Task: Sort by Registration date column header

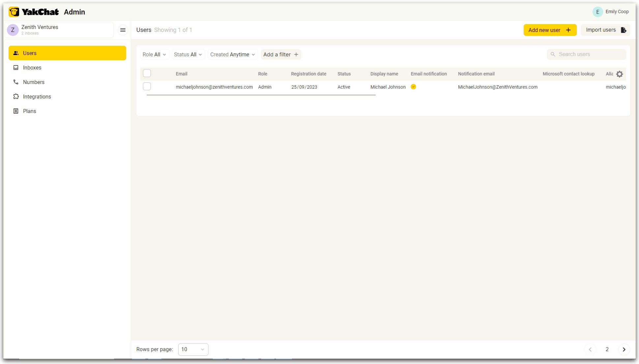Action: tap(309, 74)
